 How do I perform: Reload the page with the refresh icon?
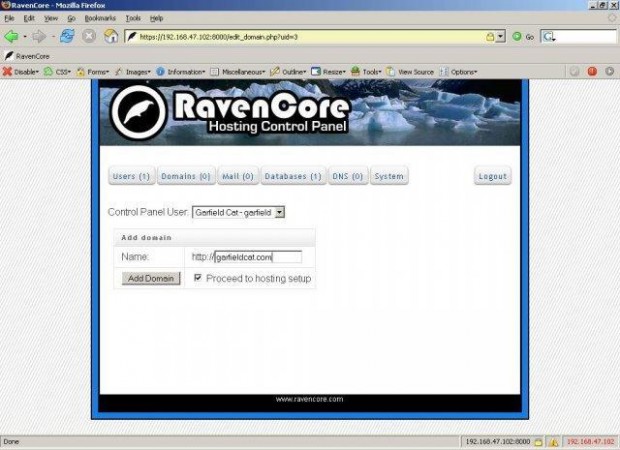(67, 36)
